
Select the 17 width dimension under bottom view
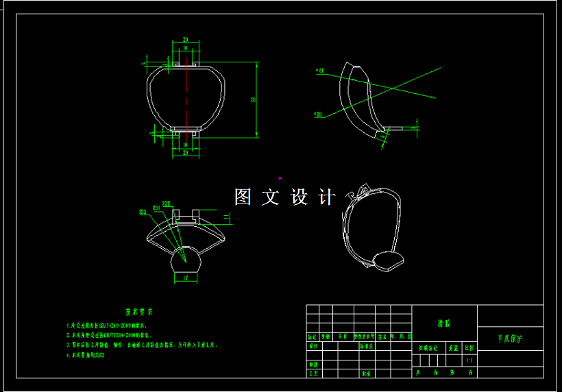tap(186, 278)
